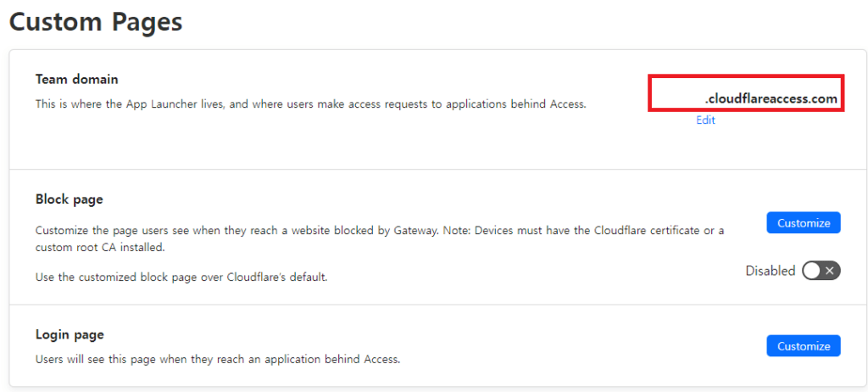
Task: Click the .cloudflareaccess.com team domain text
Action: click(x=771, y=98)
